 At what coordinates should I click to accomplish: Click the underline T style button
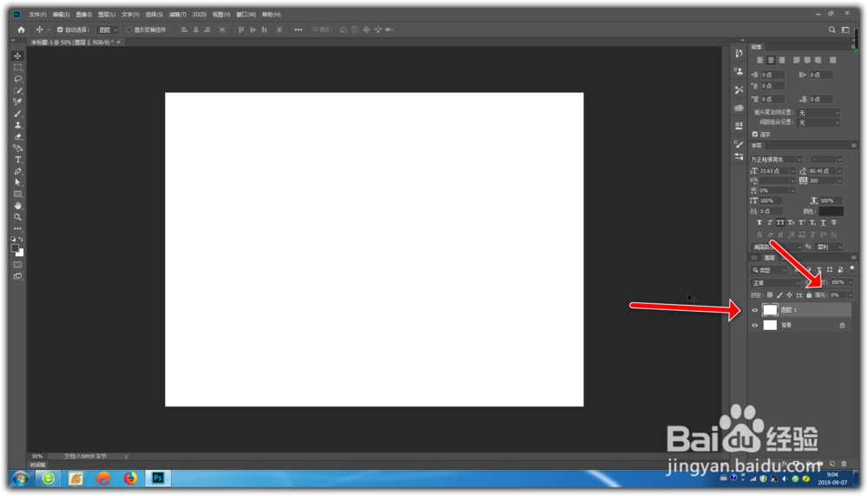pyautogui.click(x=823, y=222)
